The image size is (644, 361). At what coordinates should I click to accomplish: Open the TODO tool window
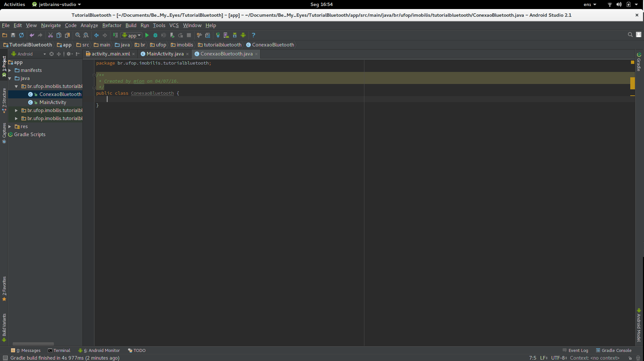pos(137,350)
